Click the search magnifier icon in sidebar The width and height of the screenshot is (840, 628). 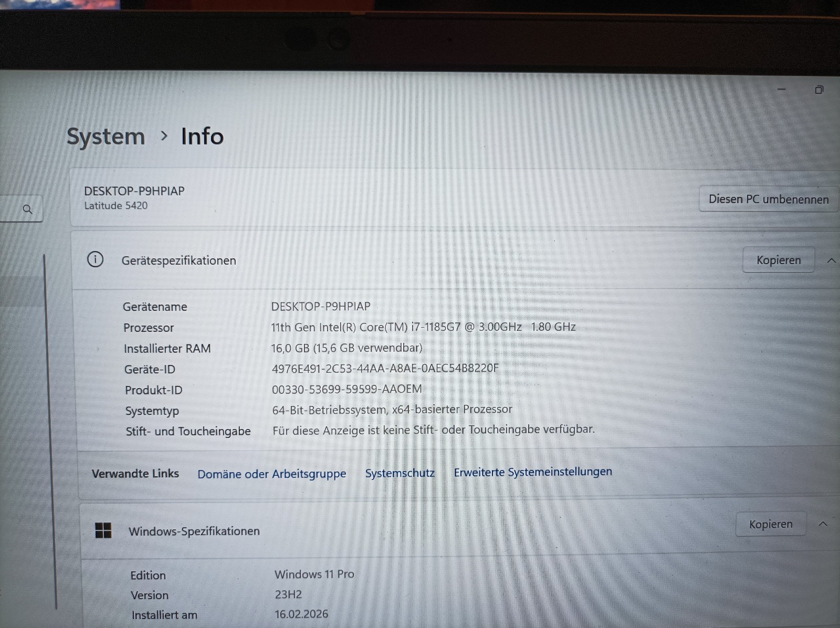click(x=28, y=210)
